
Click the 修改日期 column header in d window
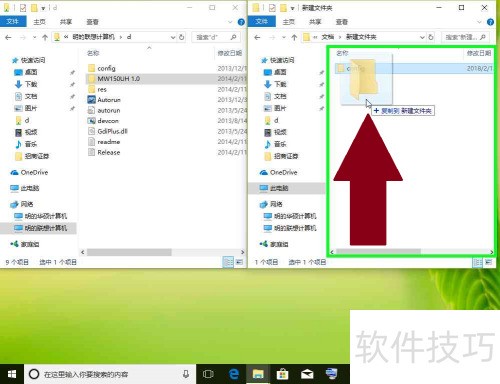point(230,53)
